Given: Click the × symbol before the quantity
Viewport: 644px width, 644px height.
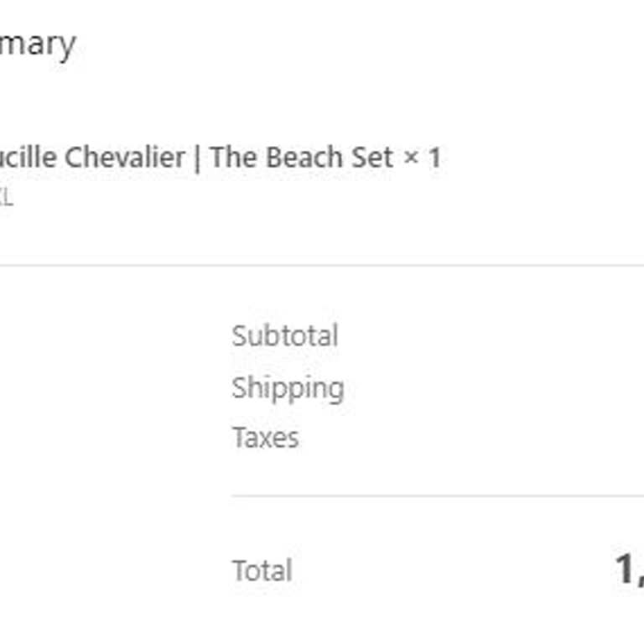Looking at the screenshot, I should 411,158.
